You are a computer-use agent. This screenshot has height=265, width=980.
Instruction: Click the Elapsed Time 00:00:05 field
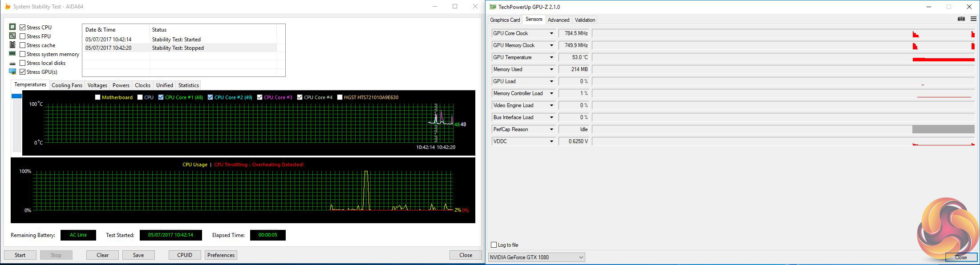click(x=267, y=235)
